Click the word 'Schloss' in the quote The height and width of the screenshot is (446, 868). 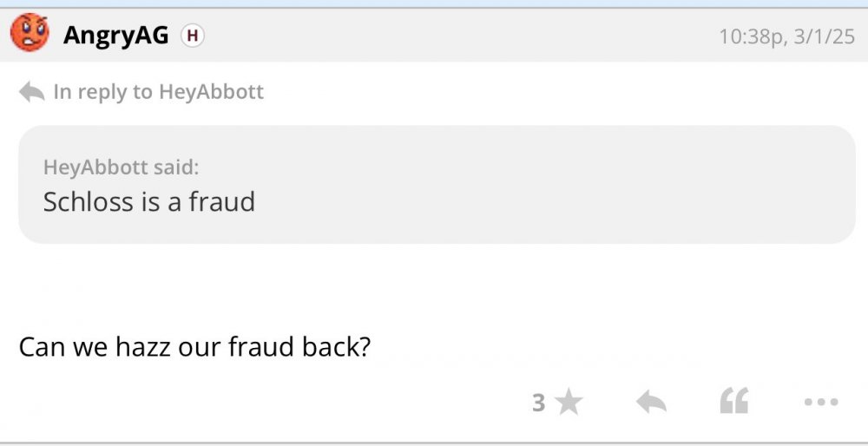click(x=78, y=202)
